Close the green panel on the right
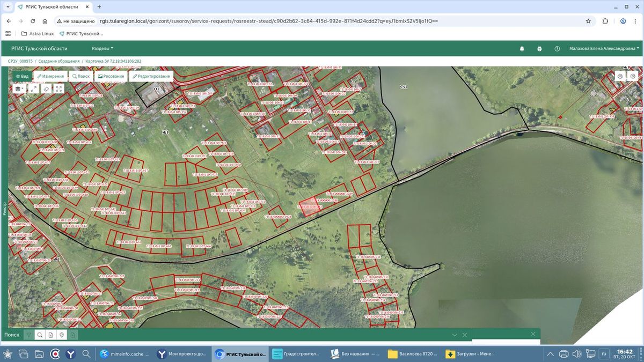This screenshot has width=644, height=362. click(x=533, y=334)
